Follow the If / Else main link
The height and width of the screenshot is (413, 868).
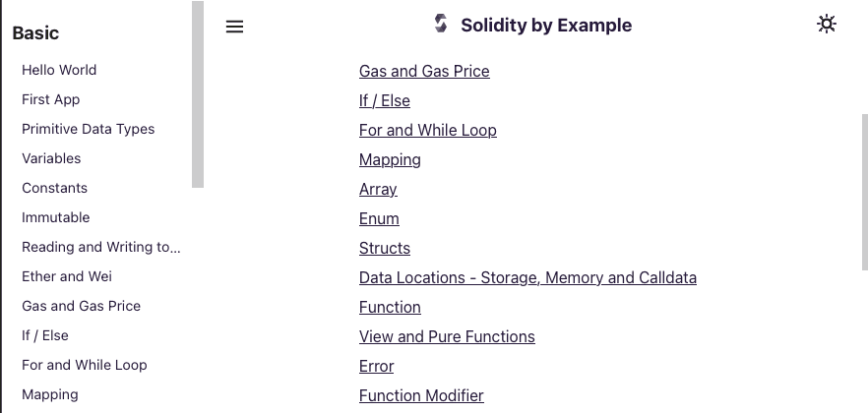pos(384,100)
